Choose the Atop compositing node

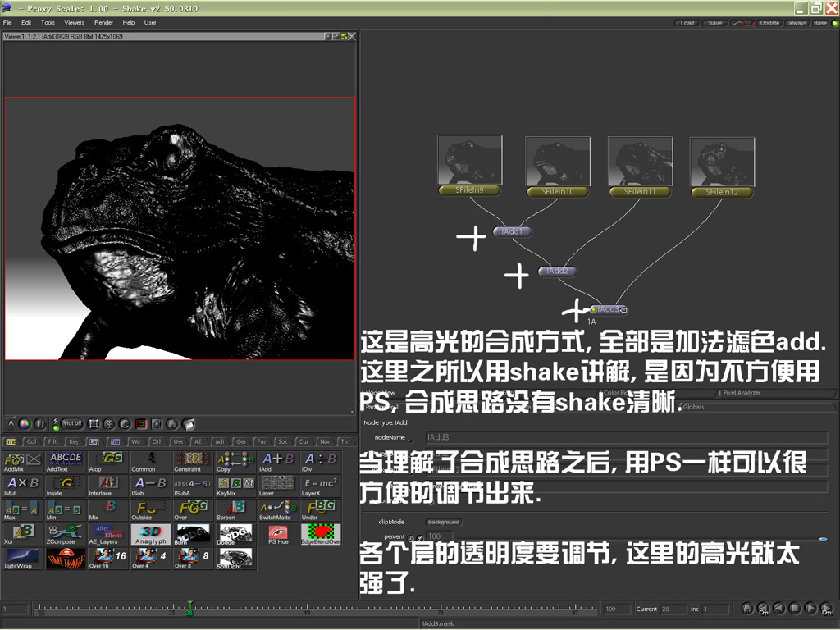pos(107,462)
